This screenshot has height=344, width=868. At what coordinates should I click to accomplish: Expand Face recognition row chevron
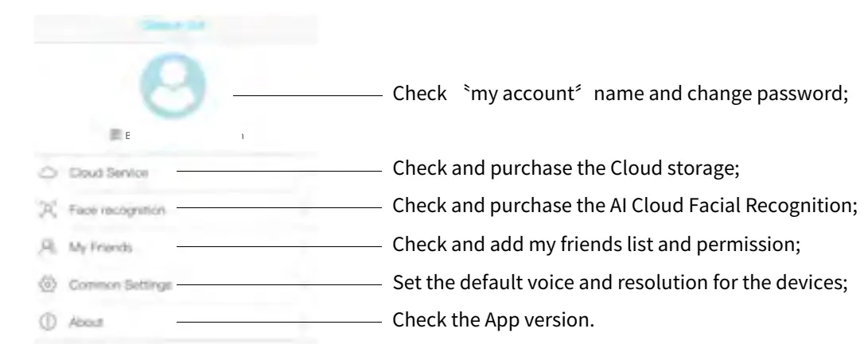click(306, 210)
